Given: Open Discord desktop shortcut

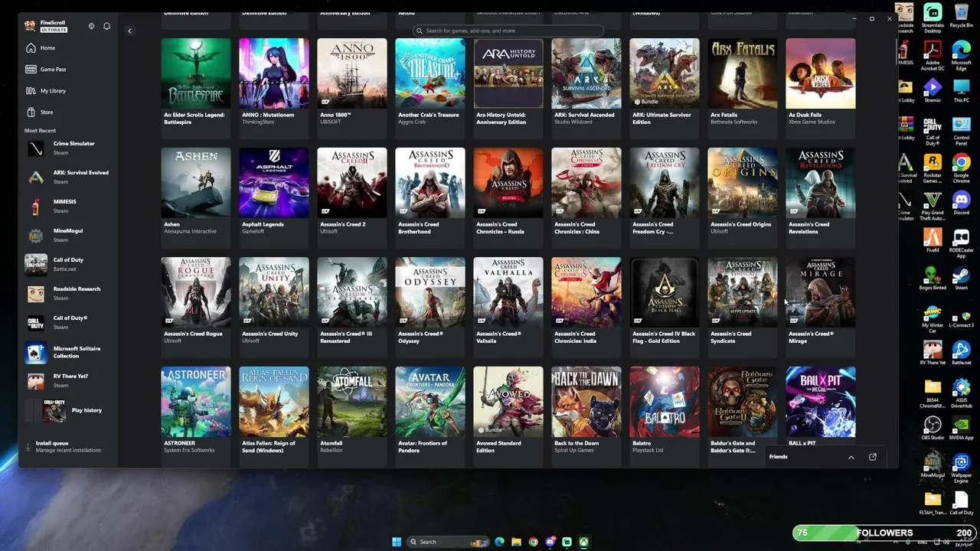Looking at the screenshot, I should pos(961,204).
